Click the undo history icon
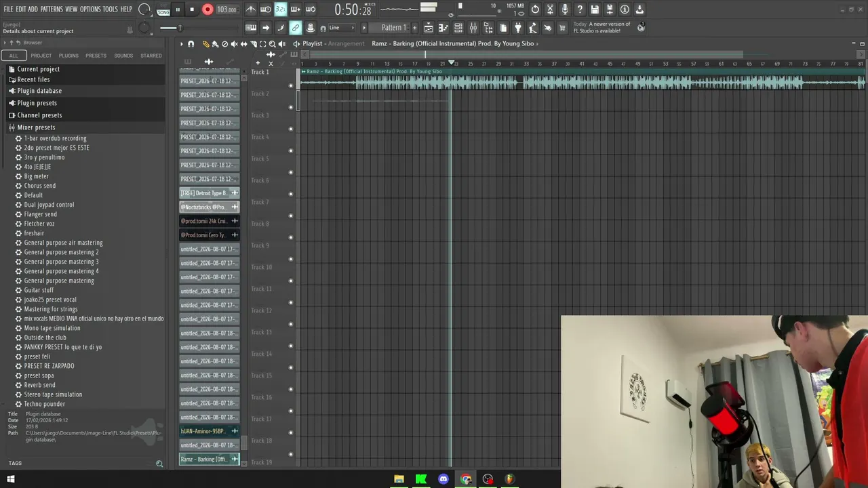Viewport: 868px width, 488px height. 535,9
